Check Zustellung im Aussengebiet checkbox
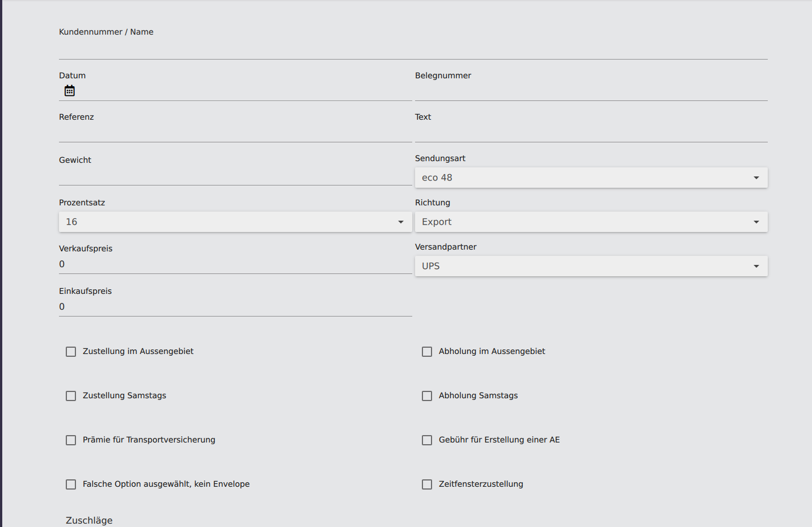The height and width of the screenshot is (527, 812). click(71, 352)
